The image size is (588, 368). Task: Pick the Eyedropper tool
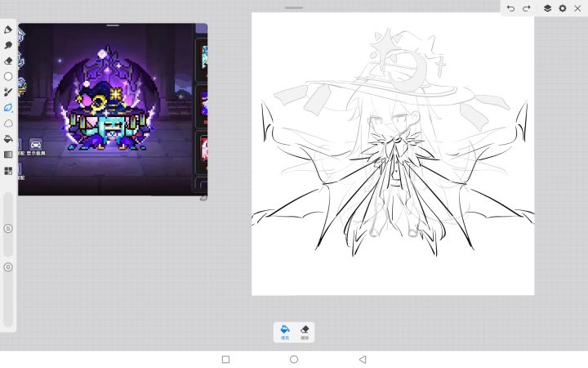pyautogui.click(x=8, y=92)
